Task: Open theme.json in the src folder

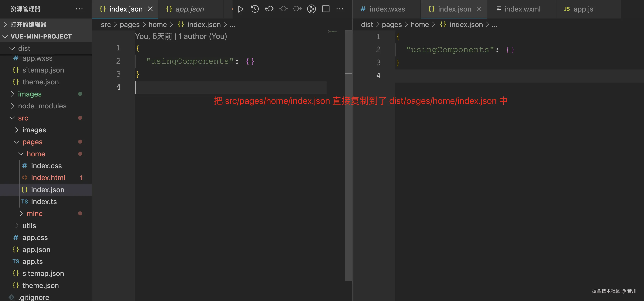Action: [40, 286]
